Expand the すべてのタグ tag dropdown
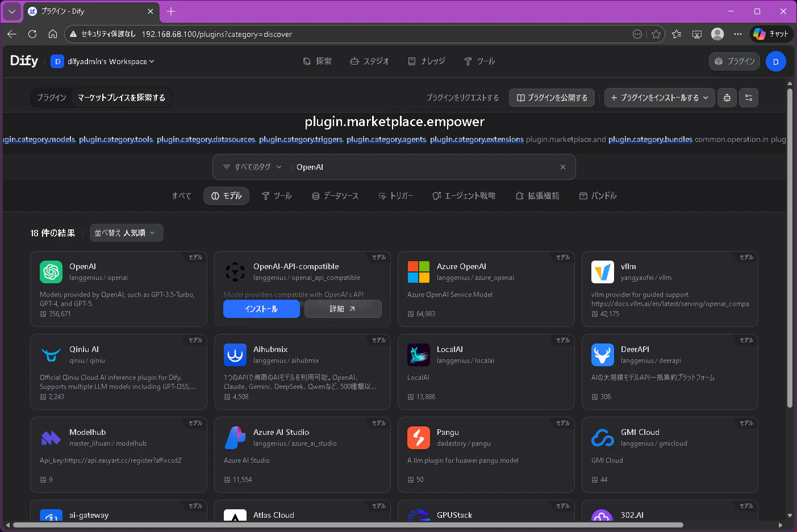This screenshot has width=797, height=532. point(252,167)
